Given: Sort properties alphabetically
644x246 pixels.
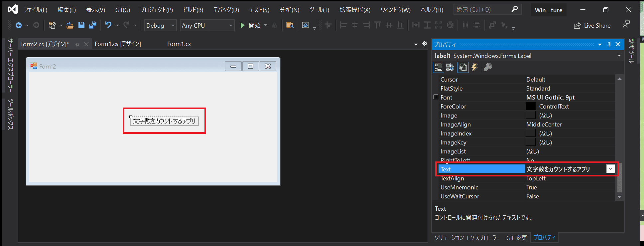Looking at the screenshot, I should tap(450, 67).
